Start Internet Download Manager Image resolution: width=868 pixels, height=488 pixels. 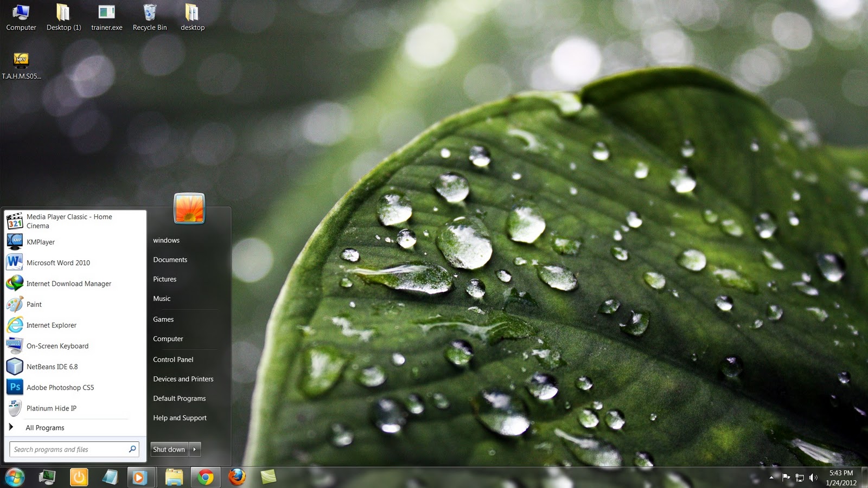[69, 284]
